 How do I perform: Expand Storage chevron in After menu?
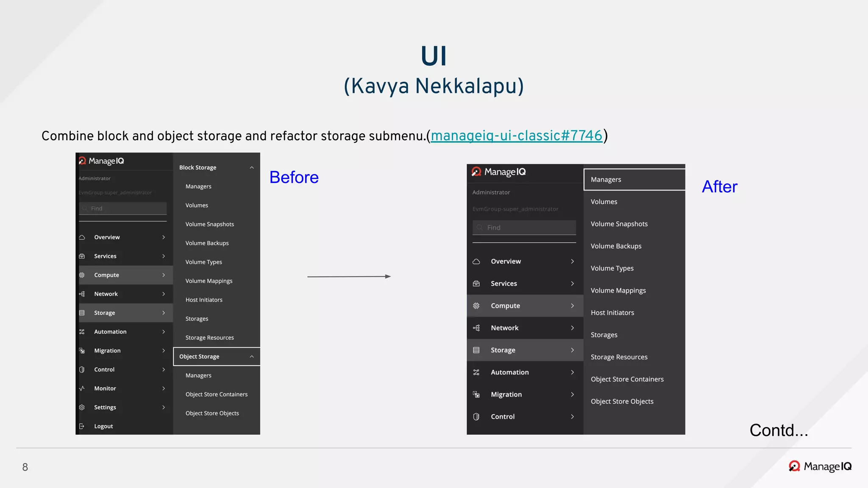573,350
